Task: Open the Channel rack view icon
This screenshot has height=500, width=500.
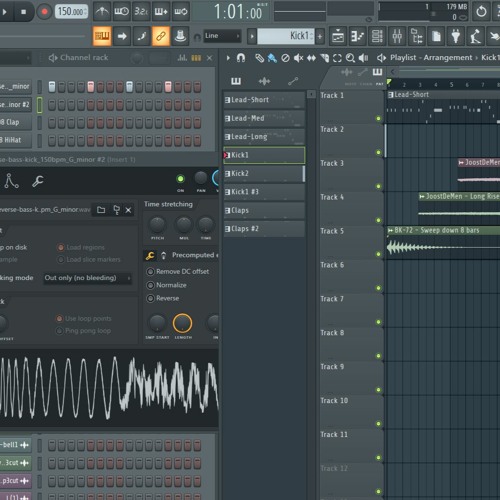Action: (377, 36)
